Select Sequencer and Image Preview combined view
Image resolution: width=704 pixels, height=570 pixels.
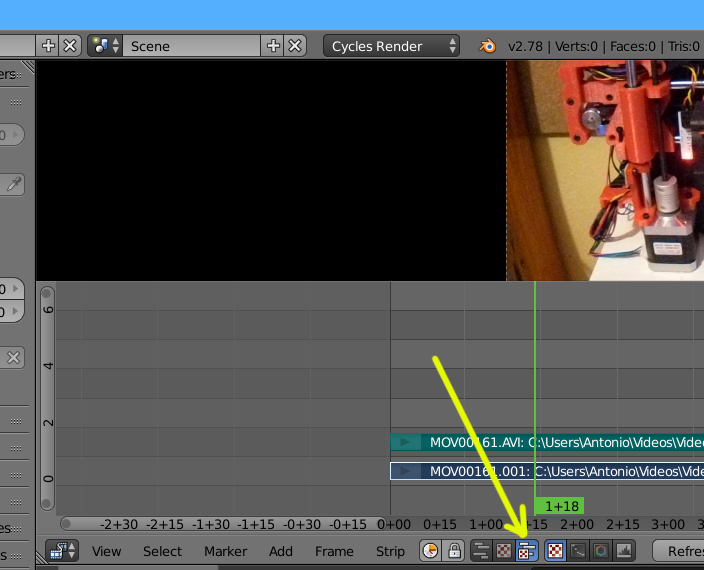point(527,551)
